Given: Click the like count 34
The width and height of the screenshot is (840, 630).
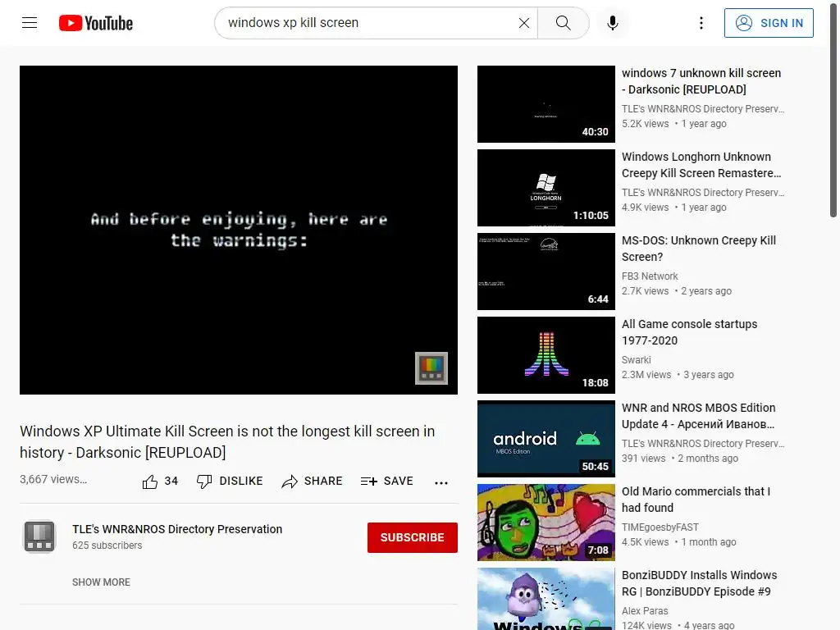Looking at the screenshot, I should [171, 481].
